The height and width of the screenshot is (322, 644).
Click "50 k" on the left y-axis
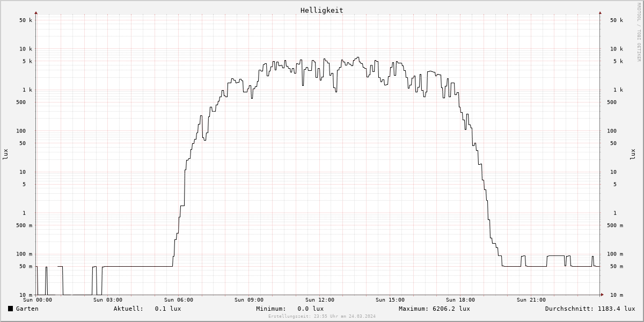[x=26, y=20]
